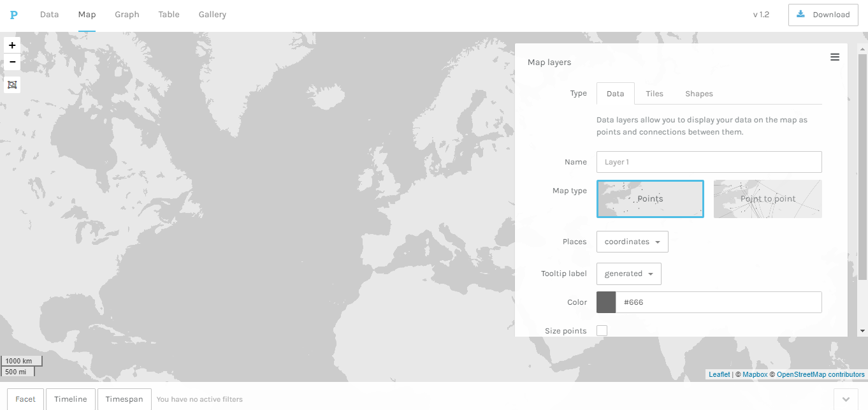868x410 pixels.
Task: Click the panel scrollbar up arrow
Action: point(863,48)
